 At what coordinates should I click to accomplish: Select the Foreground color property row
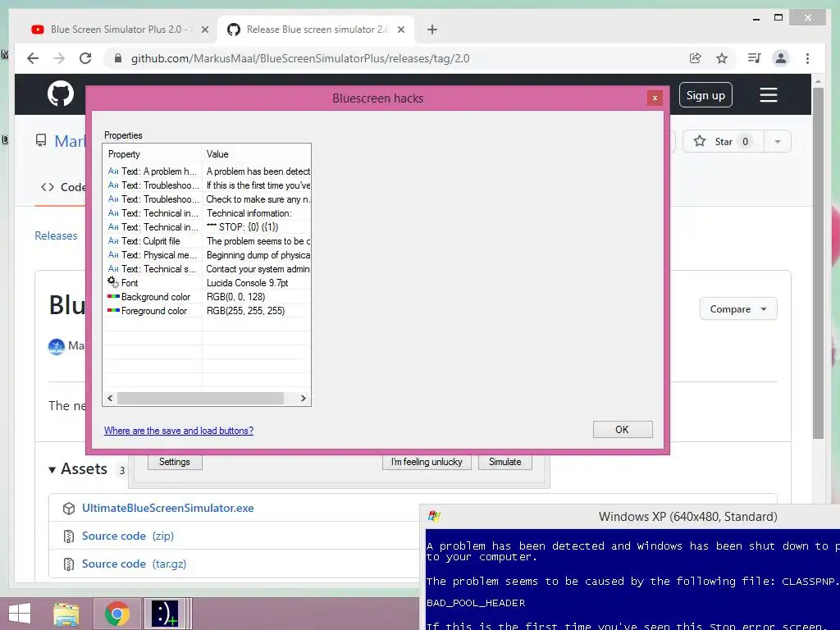[207, 311]
